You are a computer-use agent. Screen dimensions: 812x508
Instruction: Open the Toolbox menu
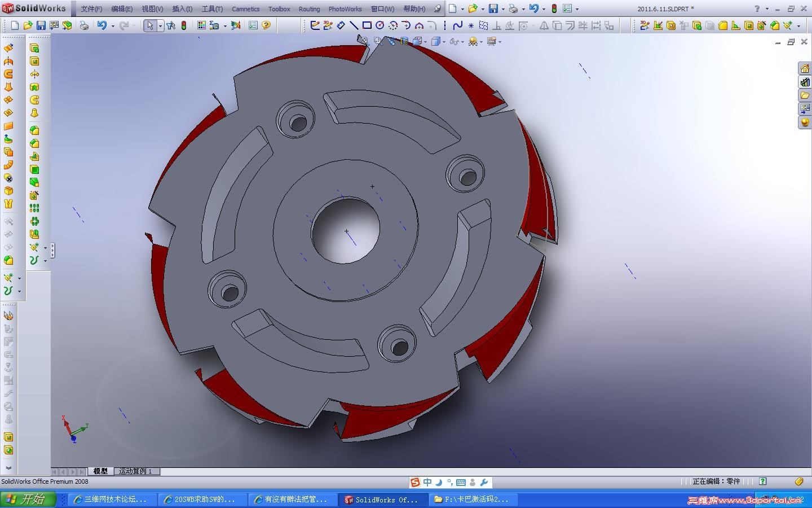279,9
